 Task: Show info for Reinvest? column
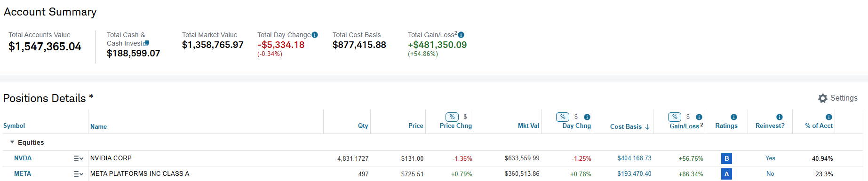(780, 117)
